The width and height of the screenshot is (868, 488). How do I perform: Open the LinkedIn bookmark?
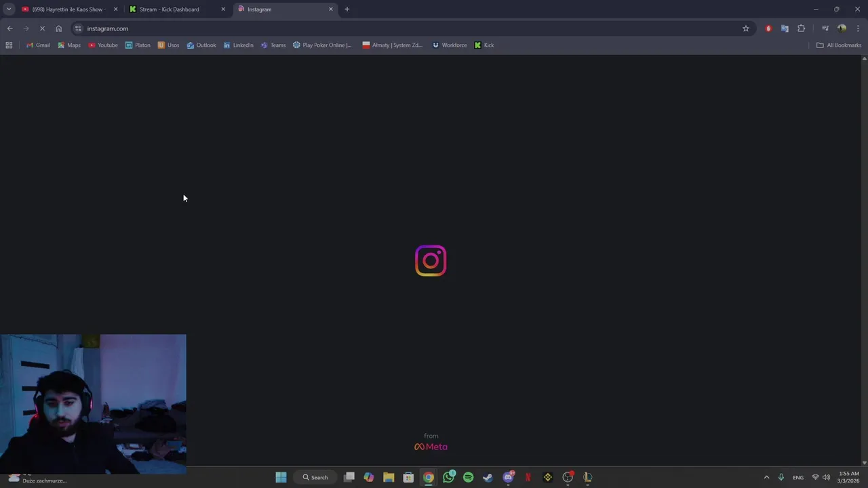click(239, 45)
